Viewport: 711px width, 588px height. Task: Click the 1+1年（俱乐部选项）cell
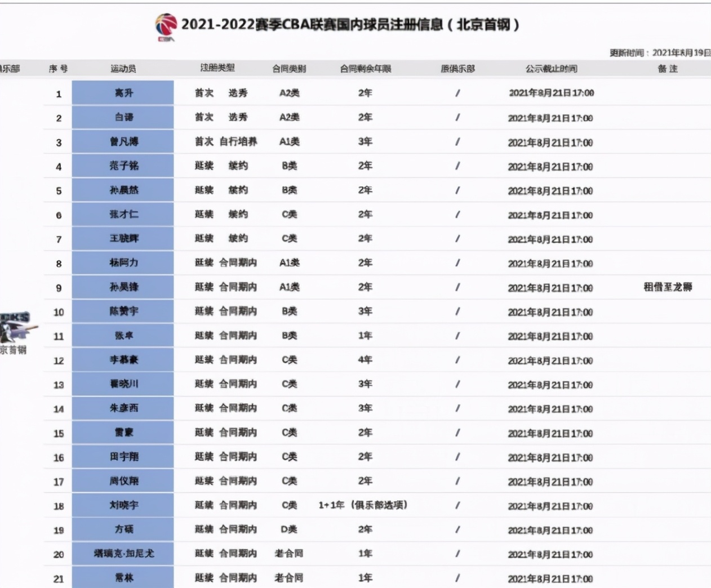(x=363, y=505)
